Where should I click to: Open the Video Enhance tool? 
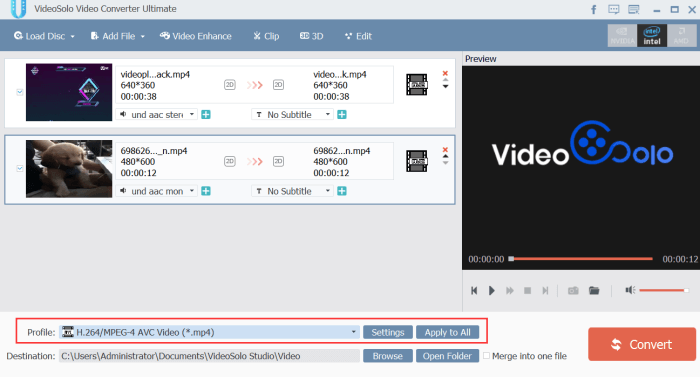tap(196, 36)
